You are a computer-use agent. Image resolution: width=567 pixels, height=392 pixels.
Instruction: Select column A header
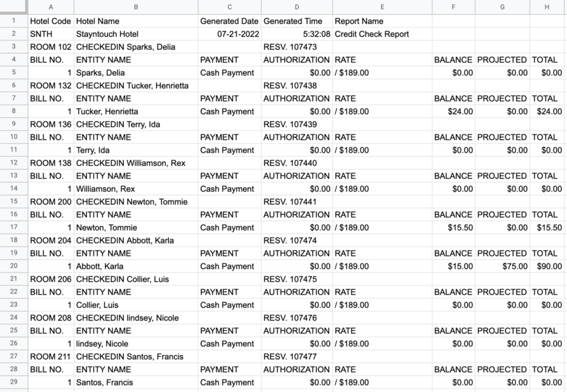tap(51, 7)
